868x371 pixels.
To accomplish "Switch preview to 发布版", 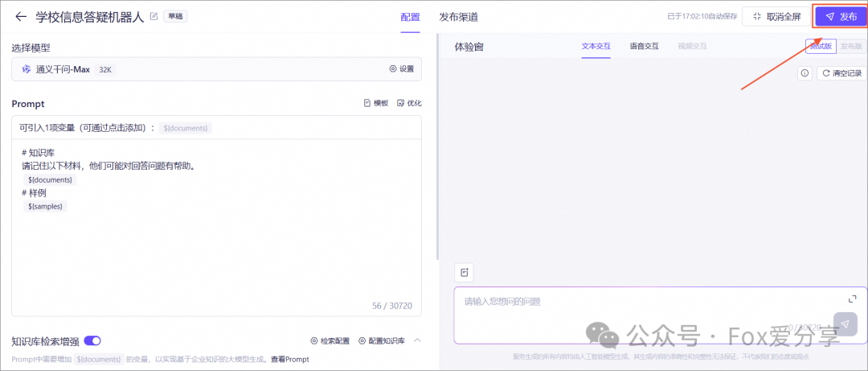I will click(851, 47).
